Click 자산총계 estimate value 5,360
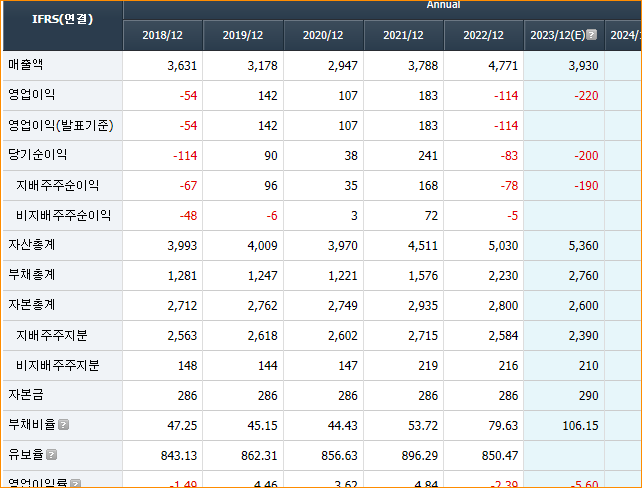 (583, 246)
